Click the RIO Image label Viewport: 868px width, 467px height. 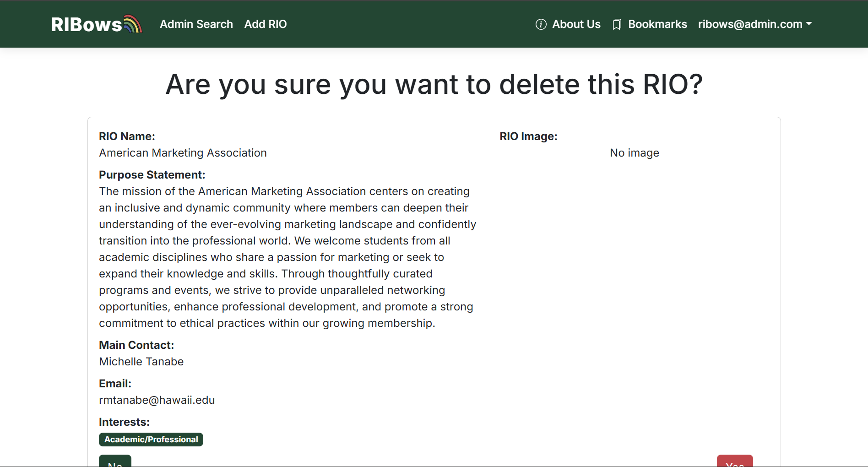coord(528,136)
